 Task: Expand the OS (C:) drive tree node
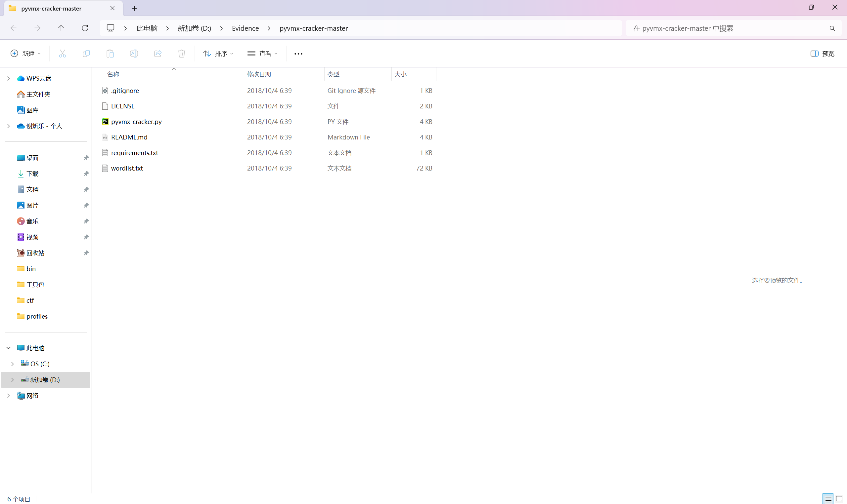(13, 364)
